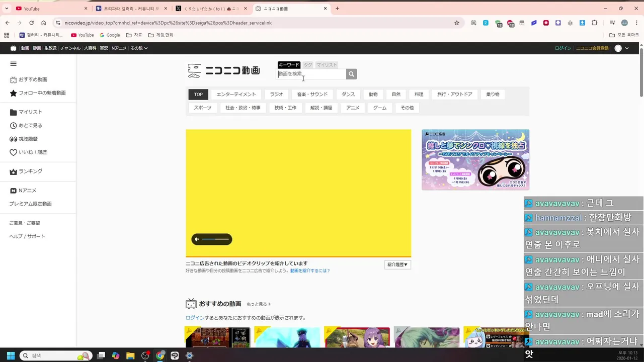Screen dimensions: 644x362
Task: Open the Chrome media control icon
Action: coord(612,23)
